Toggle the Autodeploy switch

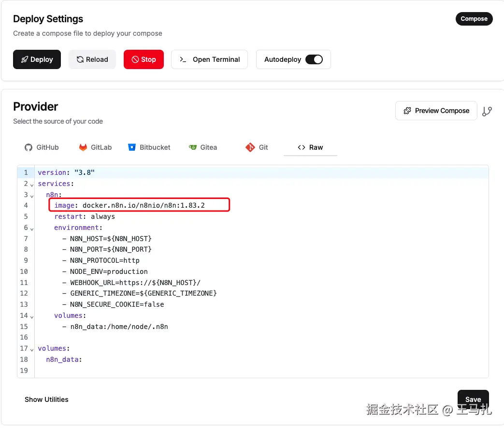pyautogui.click(x=314, y=59)
